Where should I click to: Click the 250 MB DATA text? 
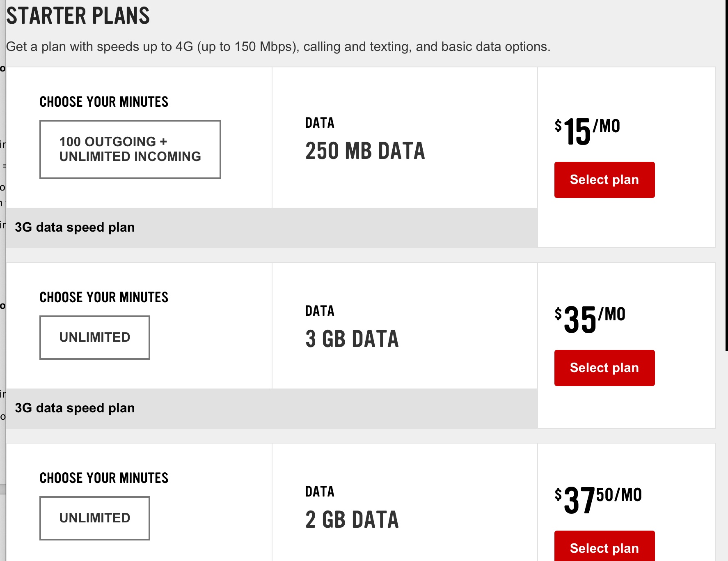(365, 151)
